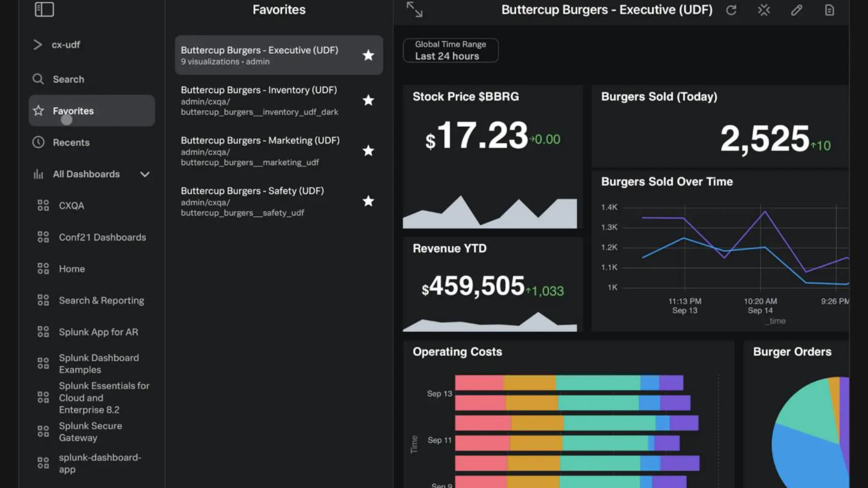
Task: Click the 0.00 stock change indicator
Action: click(x=545, y=139)
